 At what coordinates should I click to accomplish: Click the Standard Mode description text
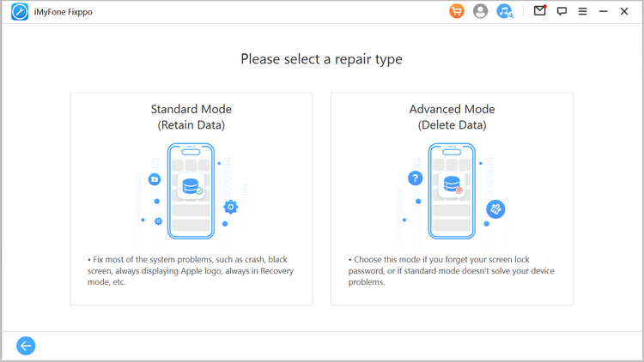click(191, 271)
